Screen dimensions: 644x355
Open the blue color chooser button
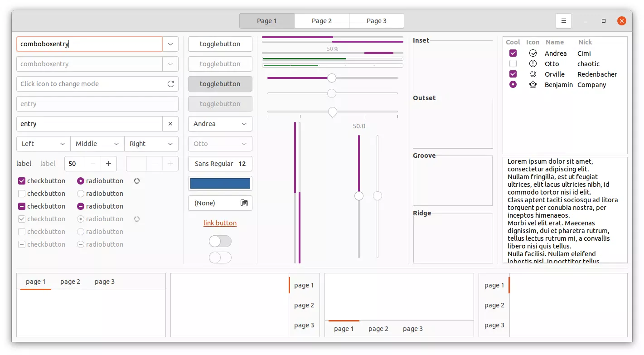[220, 183]
